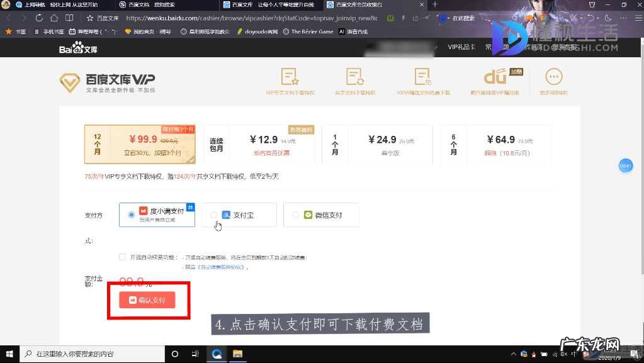Click the 共享文档下载特权 document icon
This screenshot has width=644, height=363.
pyautogui.click(x=356, y=75)
